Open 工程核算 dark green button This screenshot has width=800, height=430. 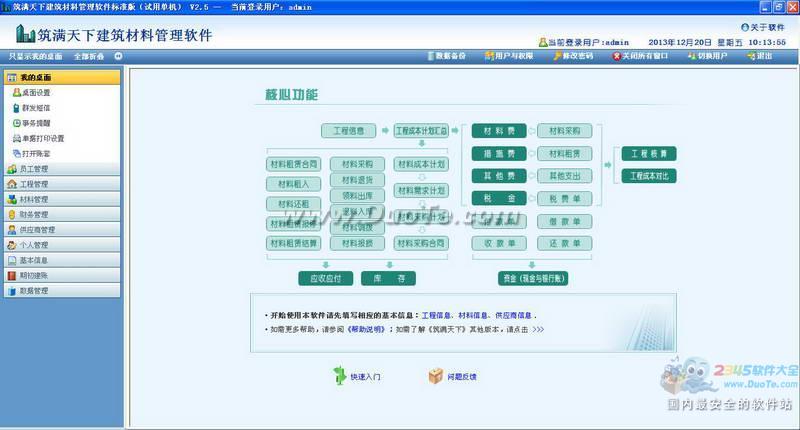tap(649, 154)
